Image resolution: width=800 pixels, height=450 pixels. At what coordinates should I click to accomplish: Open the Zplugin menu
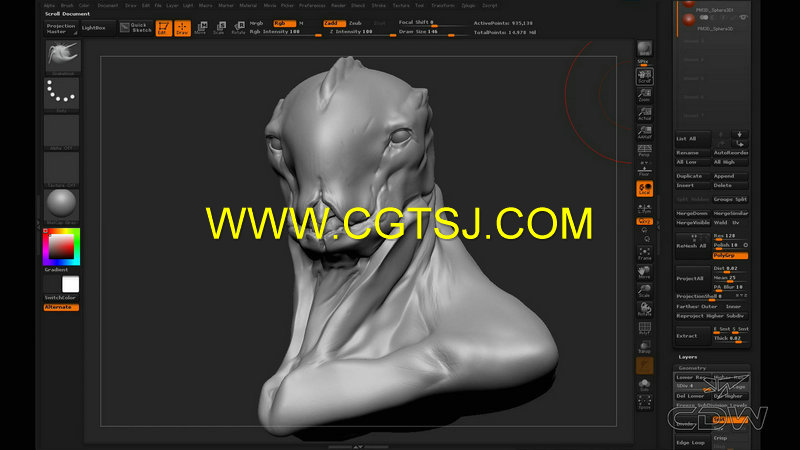468,6
